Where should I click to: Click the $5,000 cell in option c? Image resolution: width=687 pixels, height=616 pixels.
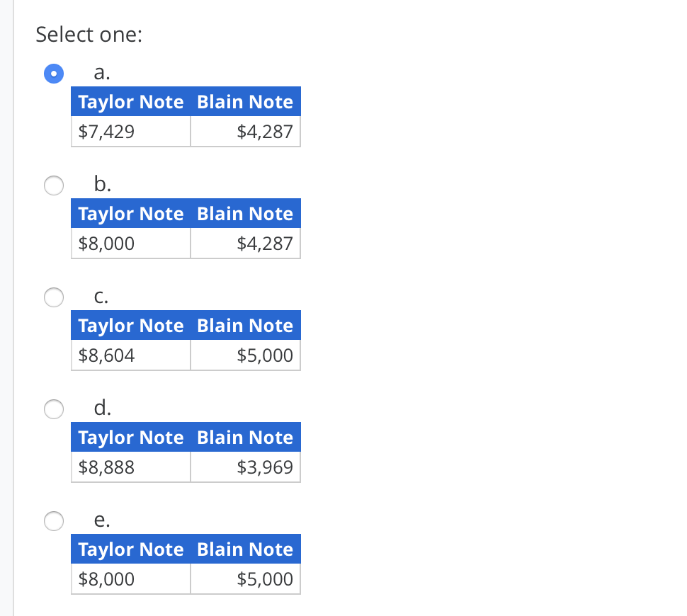(x=245, y=355)
